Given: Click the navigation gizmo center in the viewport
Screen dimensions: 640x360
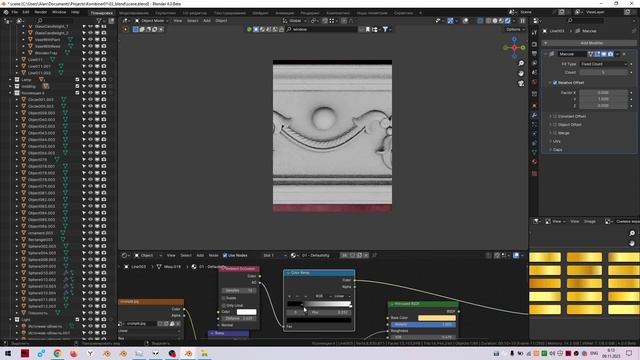Looking at the screenshot, I should tap(514, 48).
